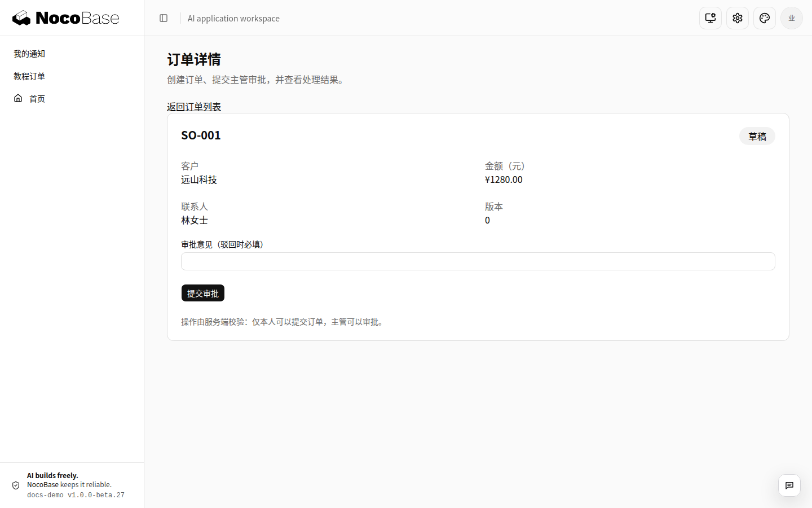Click the page description 创建订单、提交主管审批
812x508 pixels.
(257, 80)
